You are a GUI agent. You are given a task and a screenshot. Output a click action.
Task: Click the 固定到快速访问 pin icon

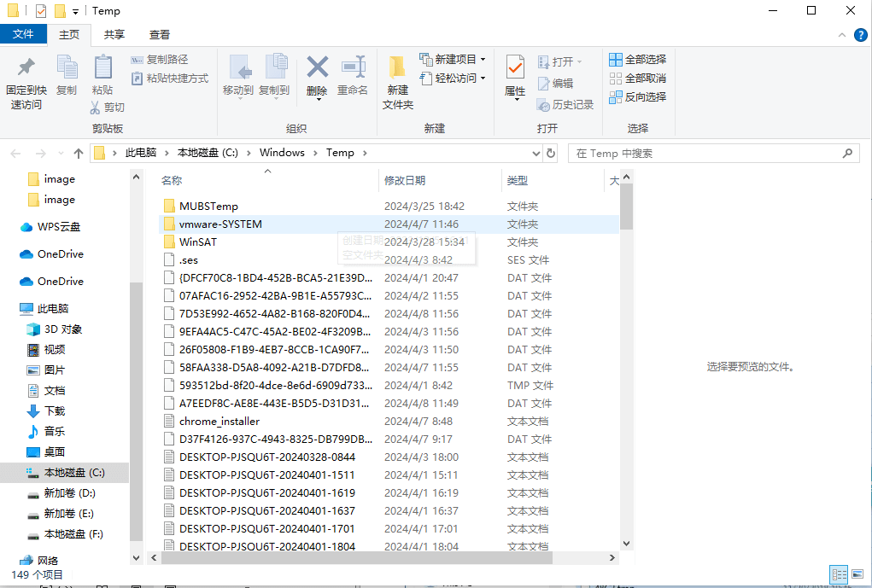point(26,81)
